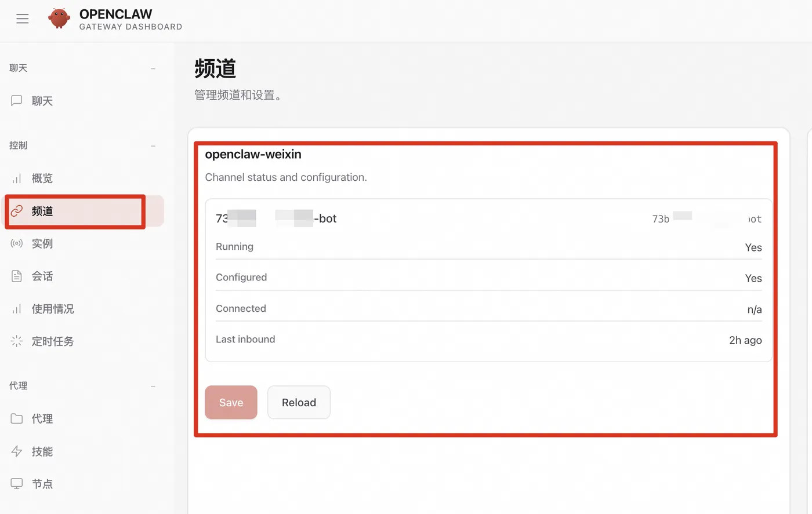Navigate to 会话 sessions
Image resolution: width=812 pixels, height=514 pixels.
click(x=84, y=276)
